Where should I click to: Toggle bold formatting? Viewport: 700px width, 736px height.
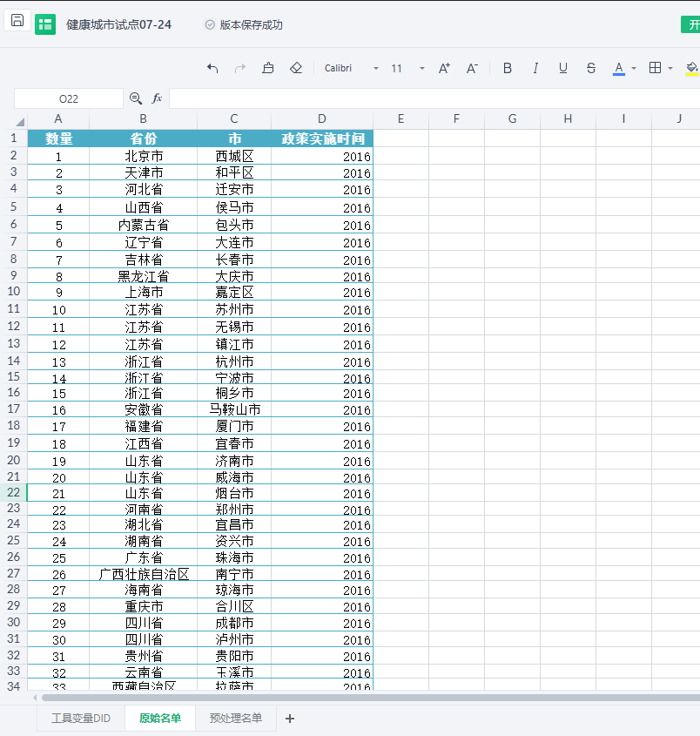pos(508,69)
